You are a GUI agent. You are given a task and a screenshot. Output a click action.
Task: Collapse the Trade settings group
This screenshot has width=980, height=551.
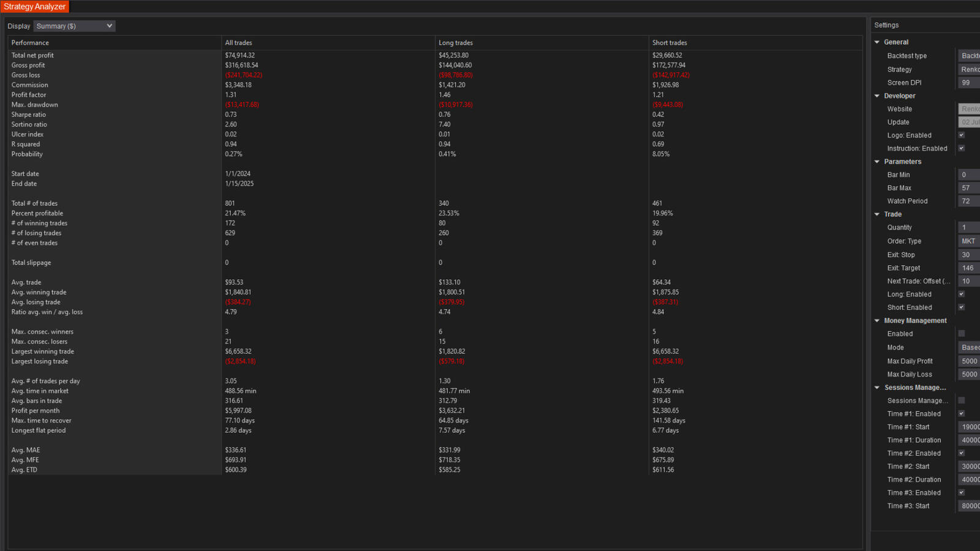pos(877,214)
